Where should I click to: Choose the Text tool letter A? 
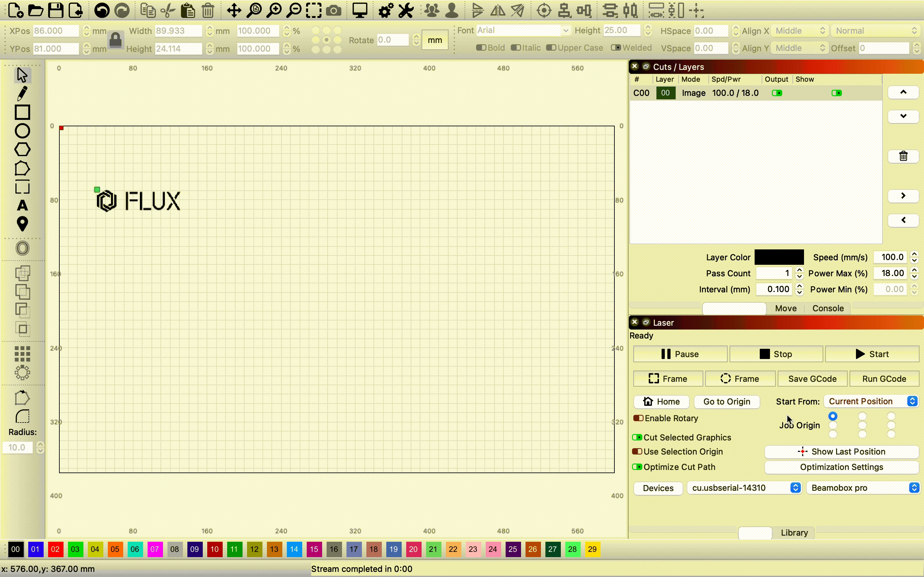coord(22,205)
